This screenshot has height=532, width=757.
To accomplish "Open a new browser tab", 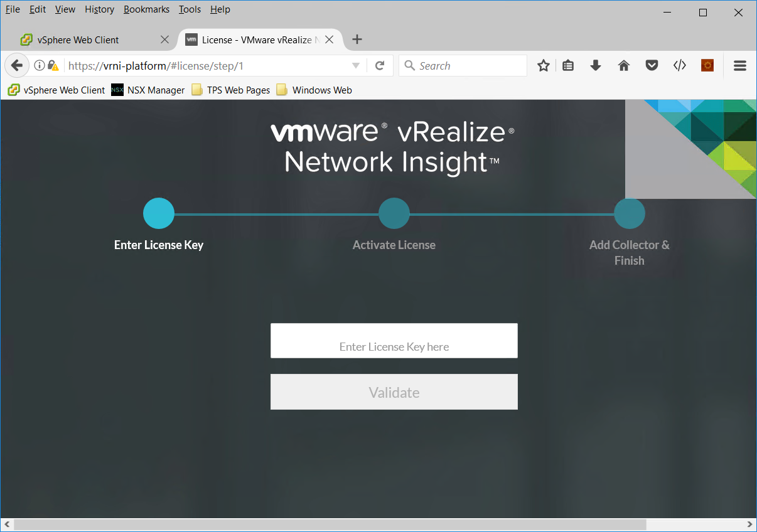I will [x=357, y=39].
